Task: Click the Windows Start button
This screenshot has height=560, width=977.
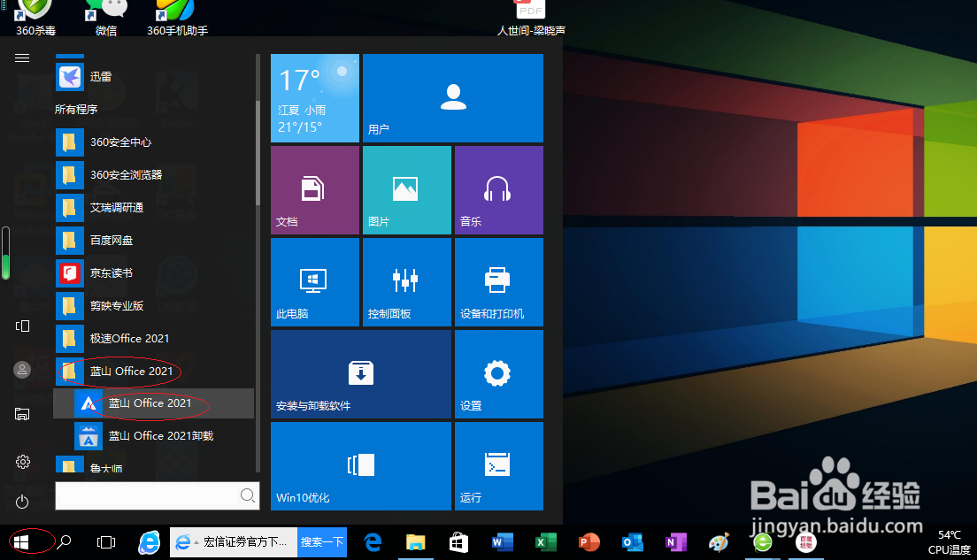Action: point(21,542)
